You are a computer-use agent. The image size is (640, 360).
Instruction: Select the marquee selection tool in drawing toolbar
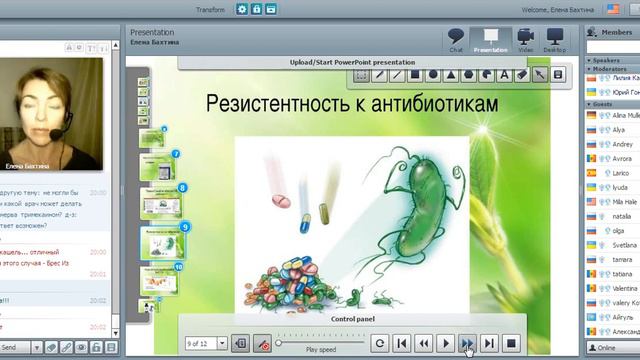[x=361, y=75]
